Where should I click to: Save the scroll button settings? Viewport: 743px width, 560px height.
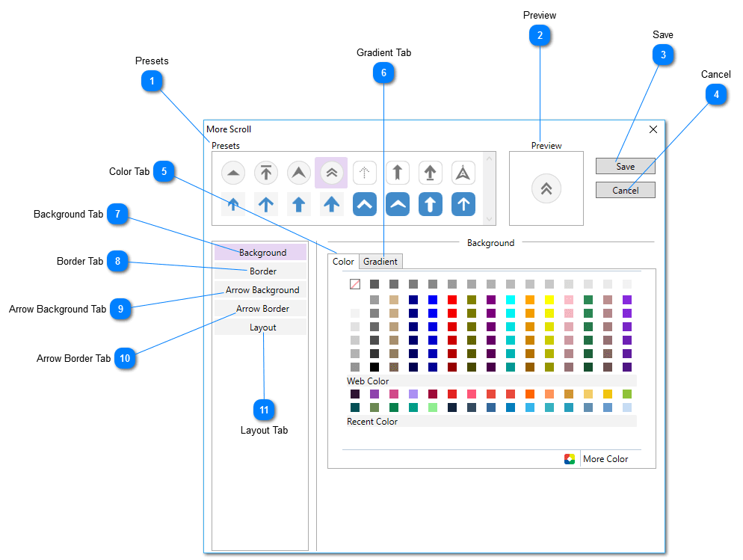click(x=625, y=166)
